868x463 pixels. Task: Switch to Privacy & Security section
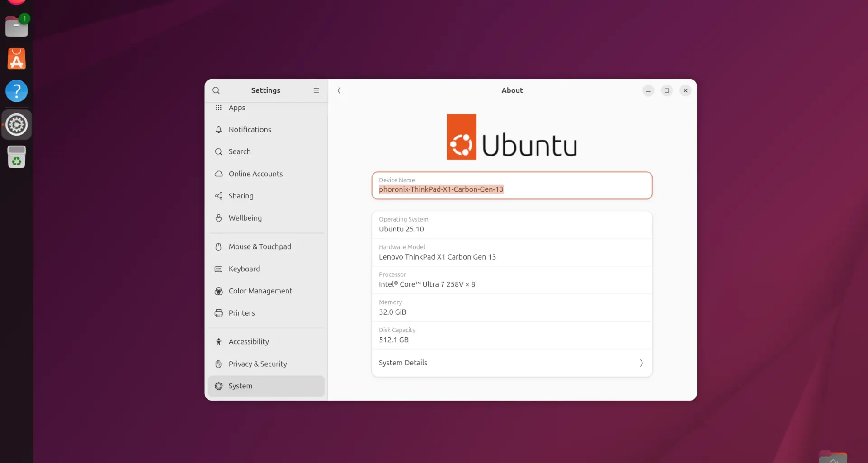point(258,364)
